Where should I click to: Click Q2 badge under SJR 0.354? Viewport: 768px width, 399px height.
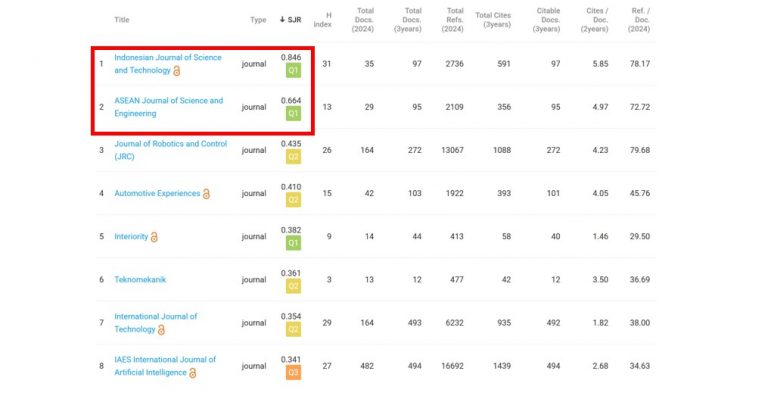tap(293, 329)
